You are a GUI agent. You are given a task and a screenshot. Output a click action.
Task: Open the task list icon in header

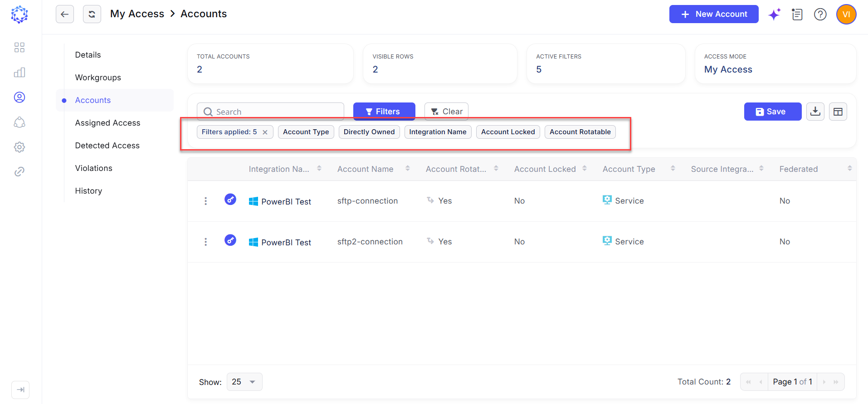coord(797,15)
